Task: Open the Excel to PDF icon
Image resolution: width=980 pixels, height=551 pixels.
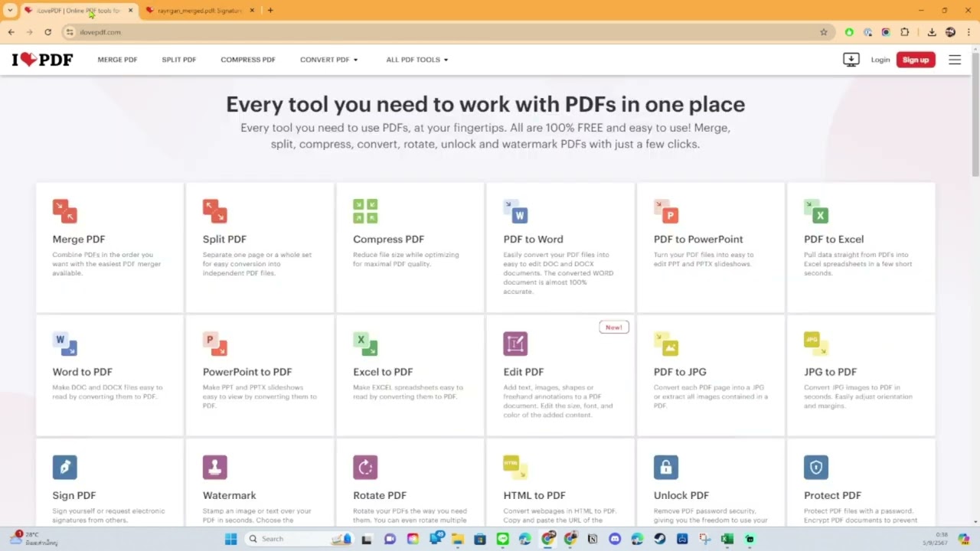Action: click(x=365, y=344)
